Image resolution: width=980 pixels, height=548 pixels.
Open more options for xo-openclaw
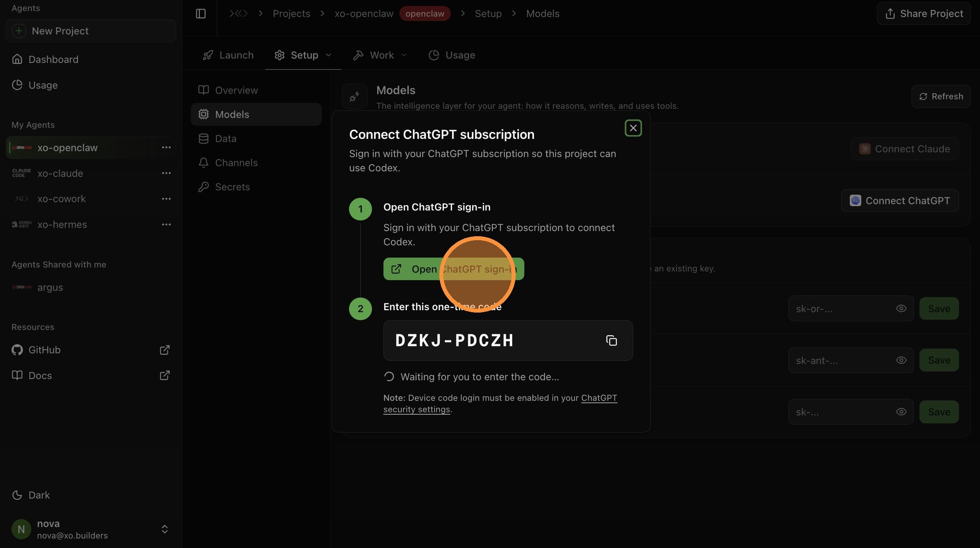166,148
